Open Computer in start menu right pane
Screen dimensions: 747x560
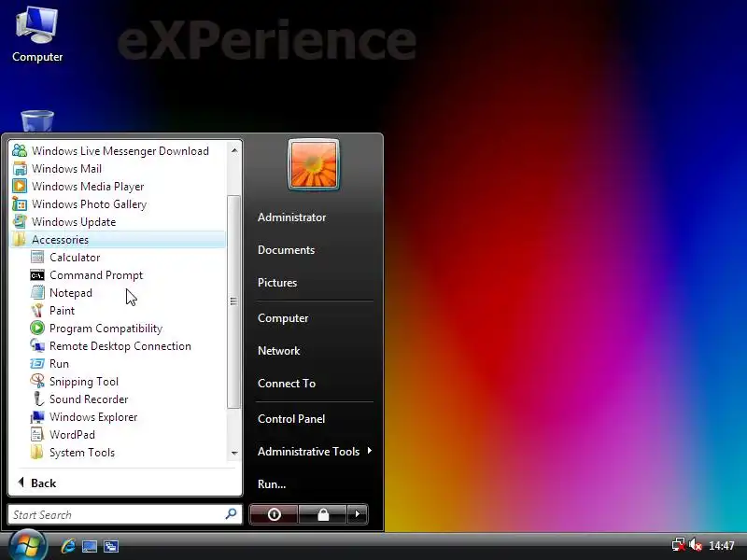coord(283,318)
